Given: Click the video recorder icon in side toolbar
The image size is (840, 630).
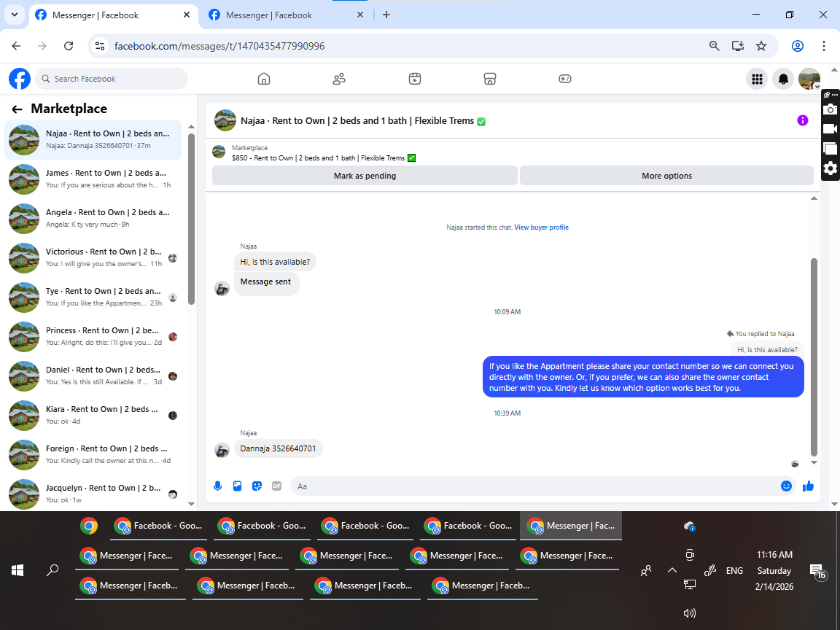Looking at the screenshot, I should [830, 128].
